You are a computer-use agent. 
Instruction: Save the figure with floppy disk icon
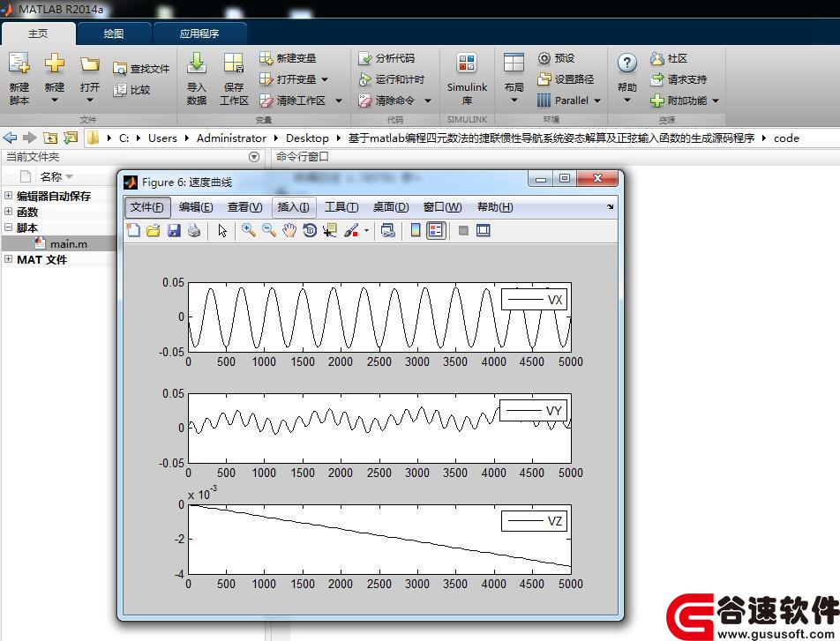pos(174,231)
